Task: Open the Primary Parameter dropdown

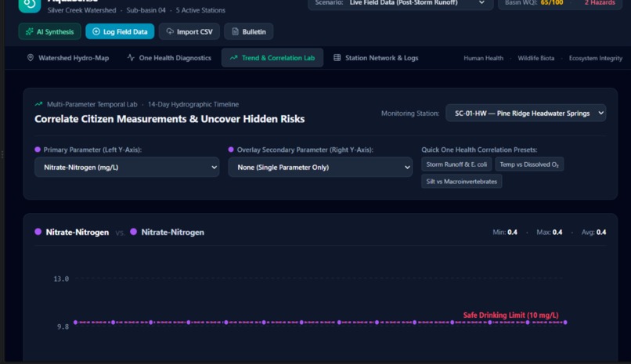Action: tap(127, 167)
